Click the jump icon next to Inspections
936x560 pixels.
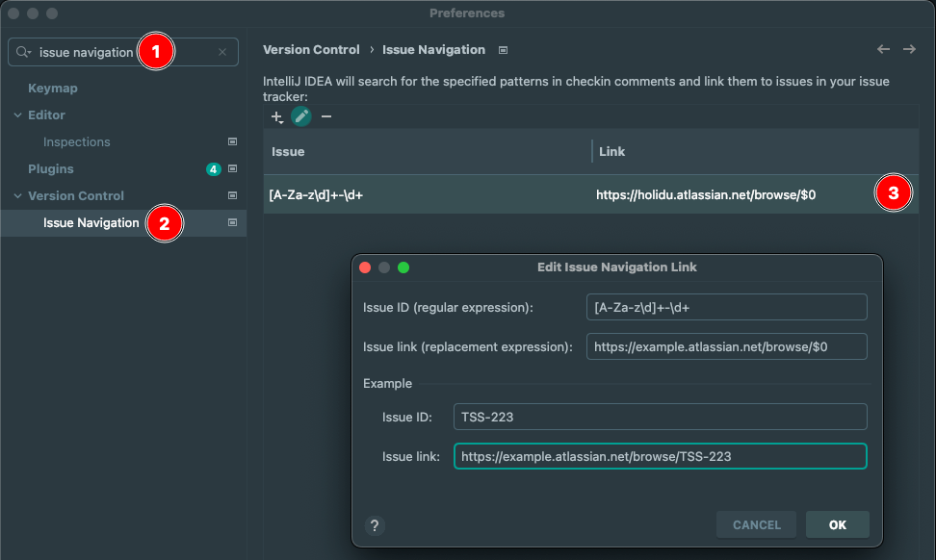click(232, 141)
